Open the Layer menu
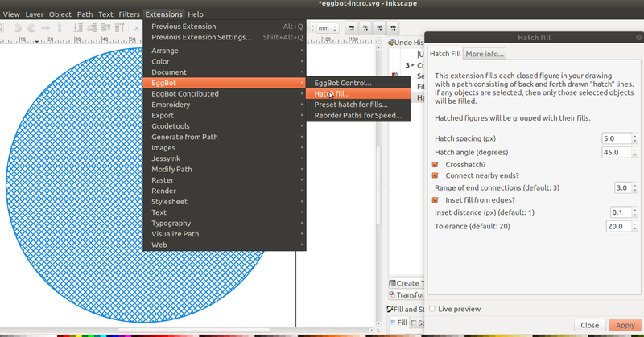The image size is (644, 337). (x=34, y=14)
